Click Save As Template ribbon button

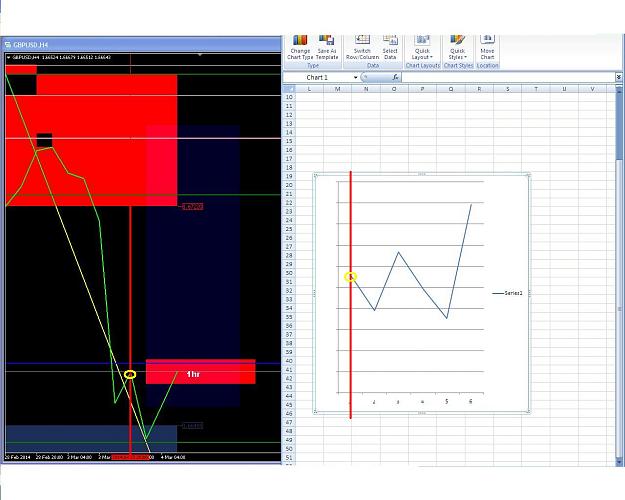coord(327,47)
